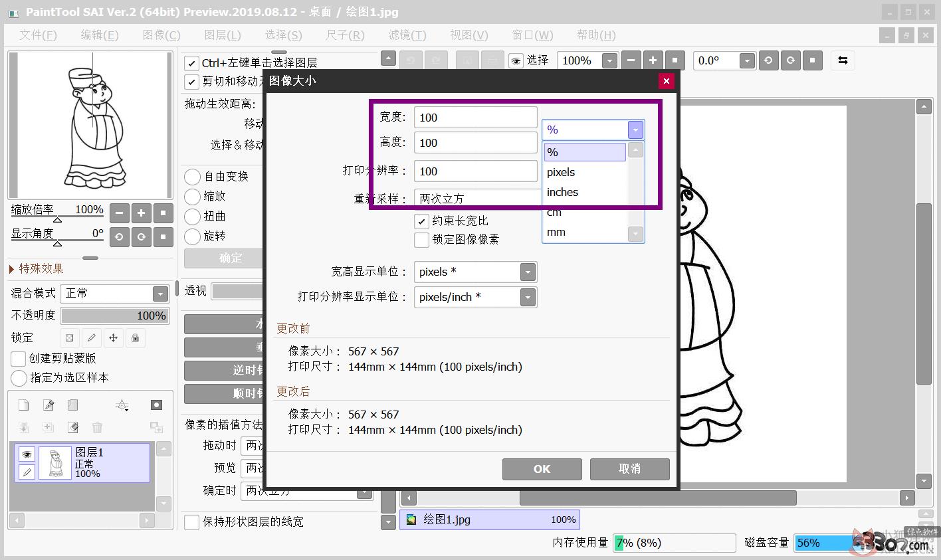Click 宽度 input field
This screenshot has height=560, width=941.
pyautogui.click(x=475, y=118)
